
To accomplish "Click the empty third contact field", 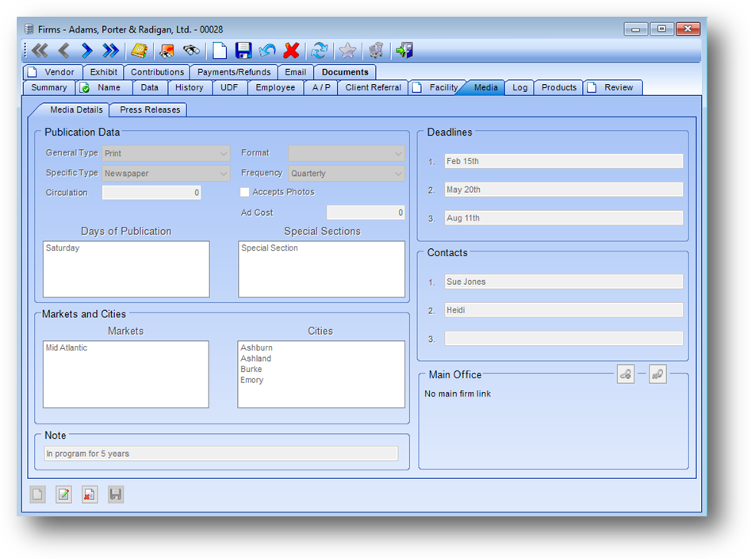I will click(564, 339).
